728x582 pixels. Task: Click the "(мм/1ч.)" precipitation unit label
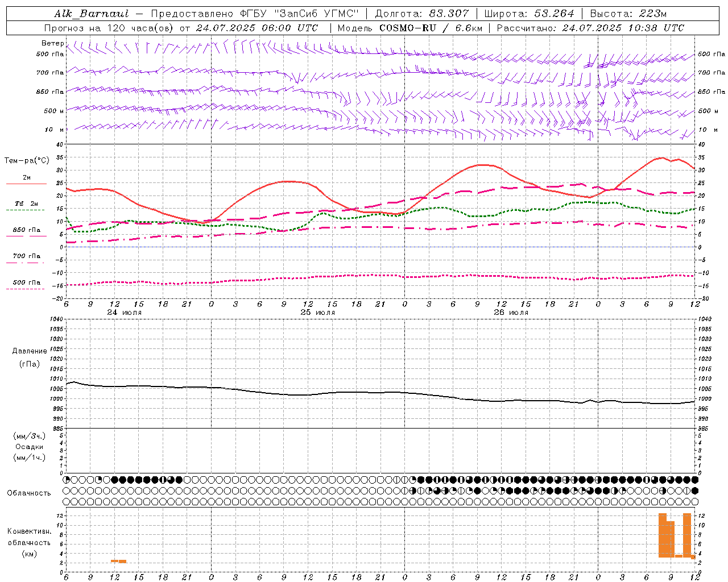click(x=30, y=458)
